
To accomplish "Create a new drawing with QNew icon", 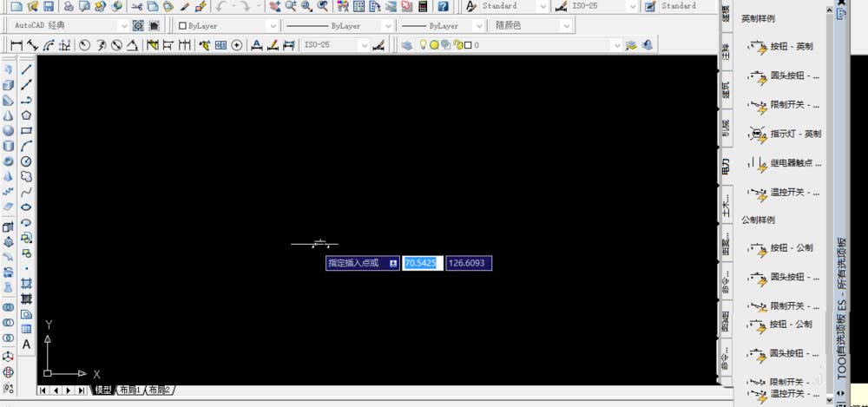I will 16,6.
